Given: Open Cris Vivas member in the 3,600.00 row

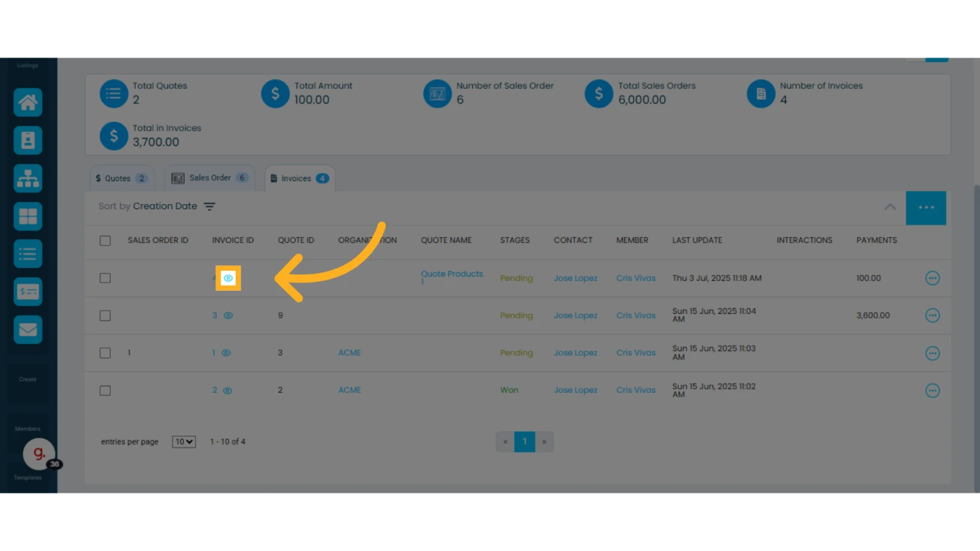Looking at the screenshot, I should click(x=636, y=316).
